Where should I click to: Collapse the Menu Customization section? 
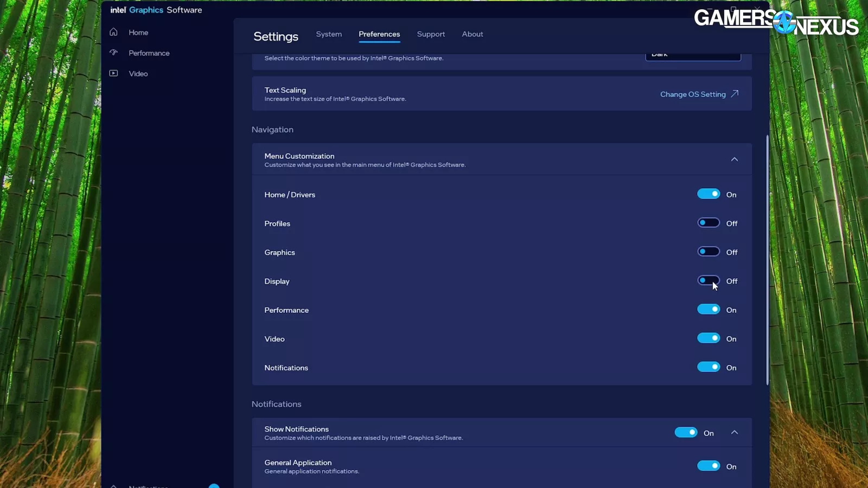734,159
